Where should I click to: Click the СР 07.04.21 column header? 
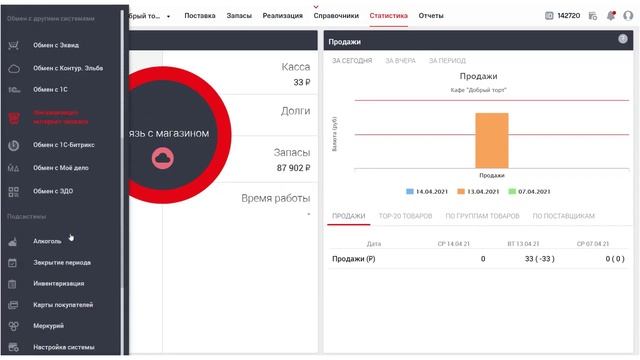pyautogui.click(x=593, y=244)
